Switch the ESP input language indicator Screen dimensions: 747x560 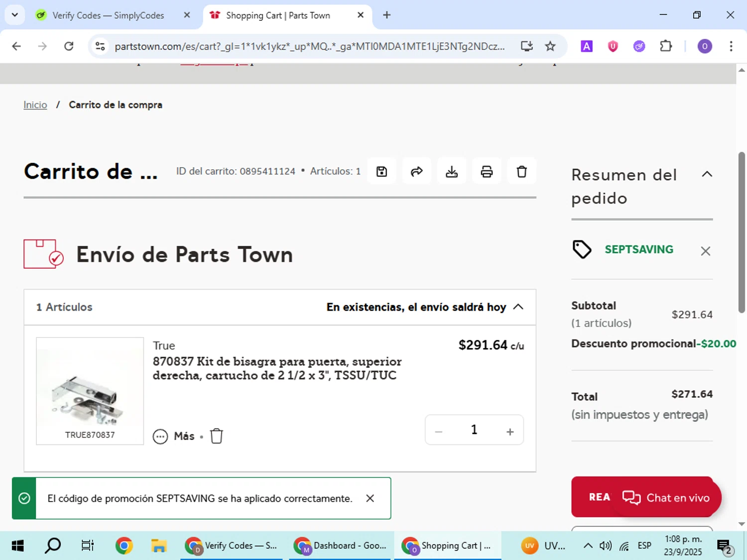point(644,546)
